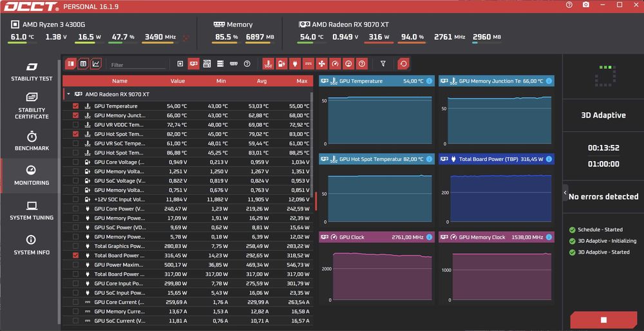Open the help icon in title bar
Image resolution: width=644 pixels, height=331 pixels.
pyautogui.click(x=569, y=5)
